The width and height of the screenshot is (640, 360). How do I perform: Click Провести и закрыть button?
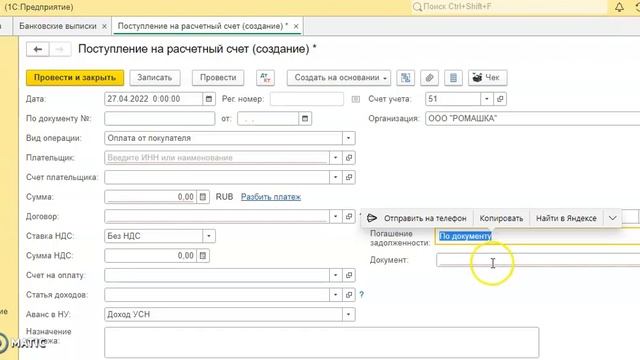75,78
